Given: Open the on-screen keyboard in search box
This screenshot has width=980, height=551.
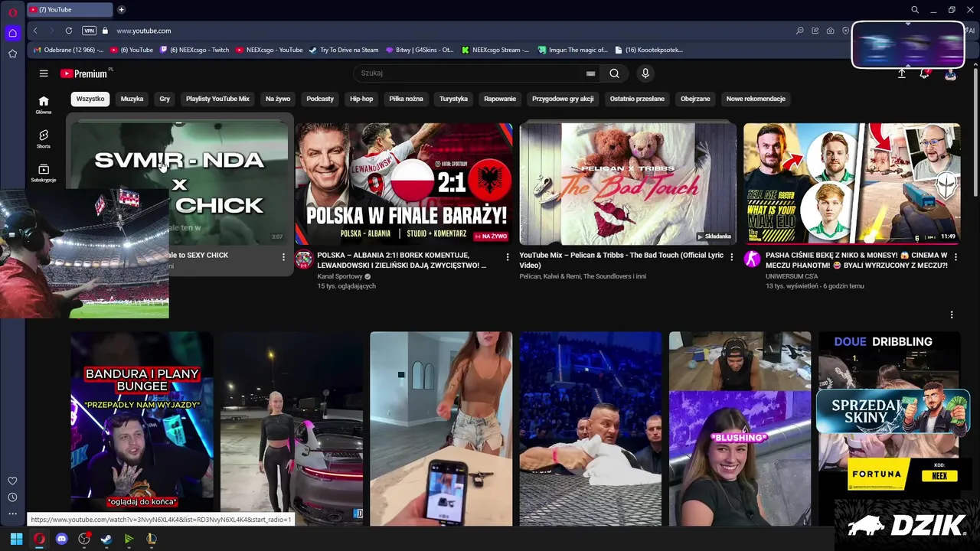Looking at the screenshot, I should click(590, 73).
